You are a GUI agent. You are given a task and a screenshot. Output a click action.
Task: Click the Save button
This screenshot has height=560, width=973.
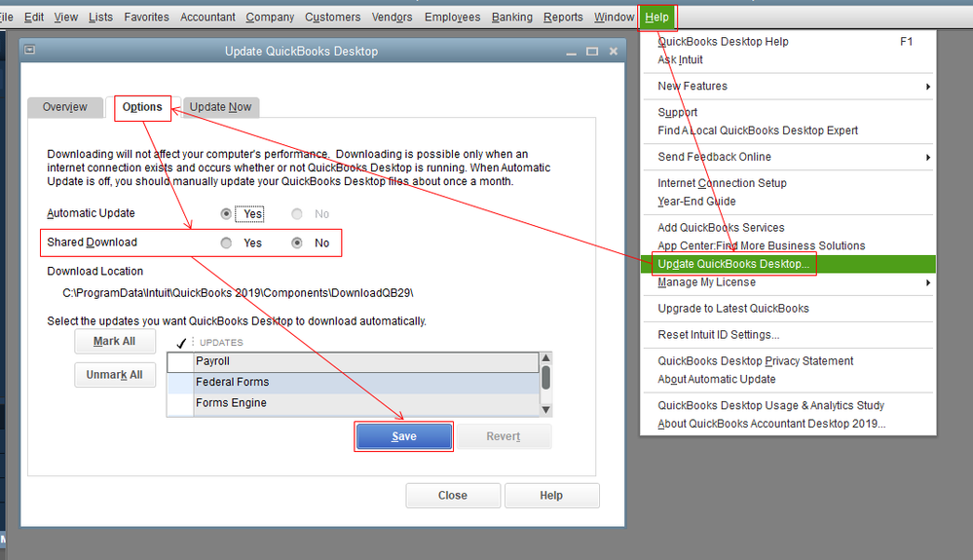pos(404,436)
